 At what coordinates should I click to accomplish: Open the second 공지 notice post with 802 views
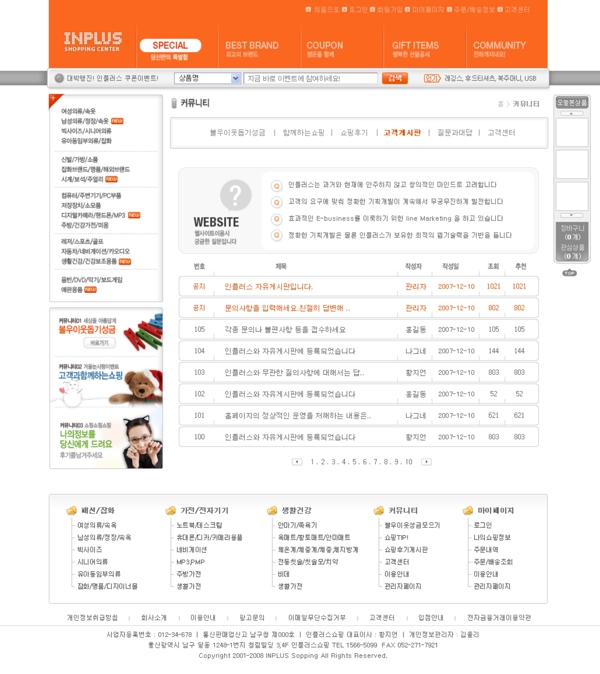pyautogui.click(x=287, y=308)
